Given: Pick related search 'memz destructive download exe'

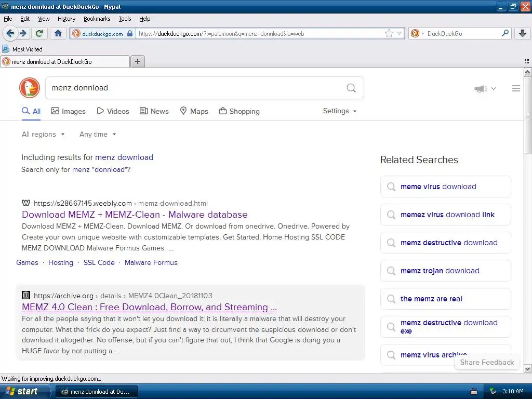Looking at the screenshot, I should [x=445, y=327].
